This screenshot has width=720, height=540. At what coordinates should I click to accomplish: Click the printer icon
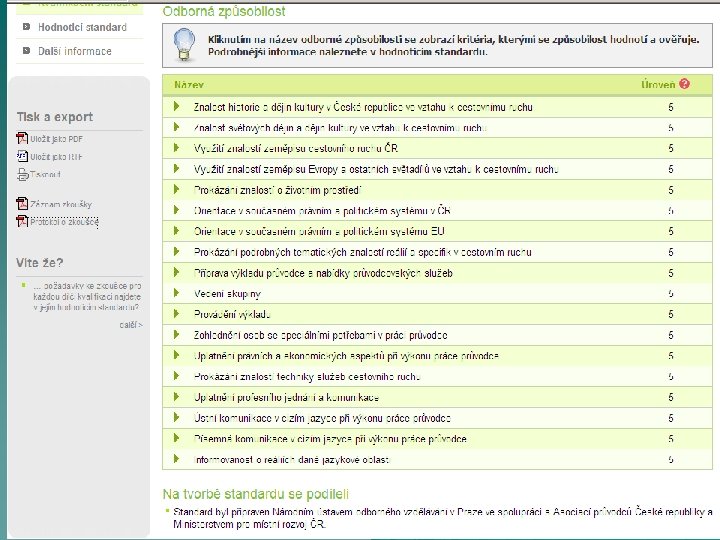[22, 174]
